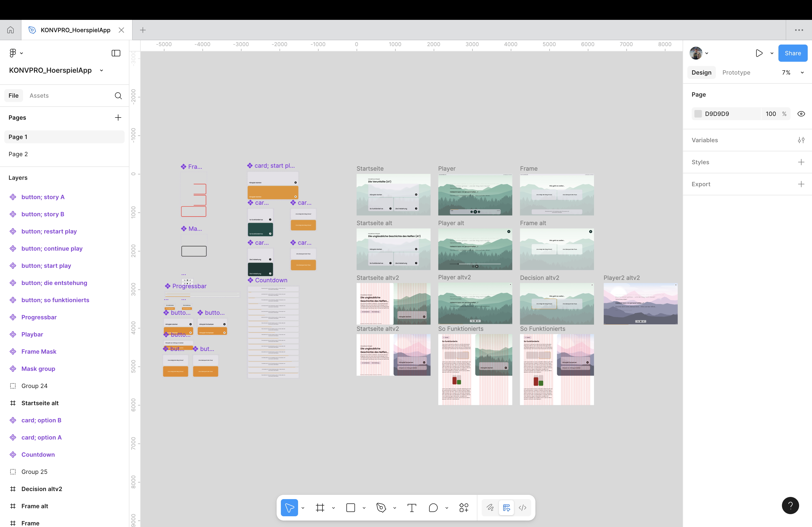
Task: Click the Share button
Action: click(792, 53)
